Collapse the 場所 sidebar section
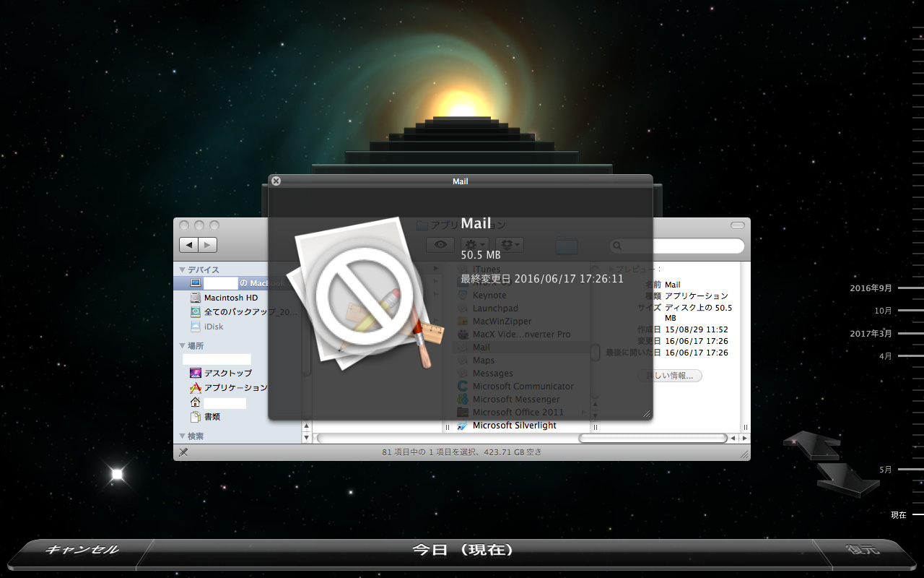The width and height of the screenshot is (924, 578). 183,346
